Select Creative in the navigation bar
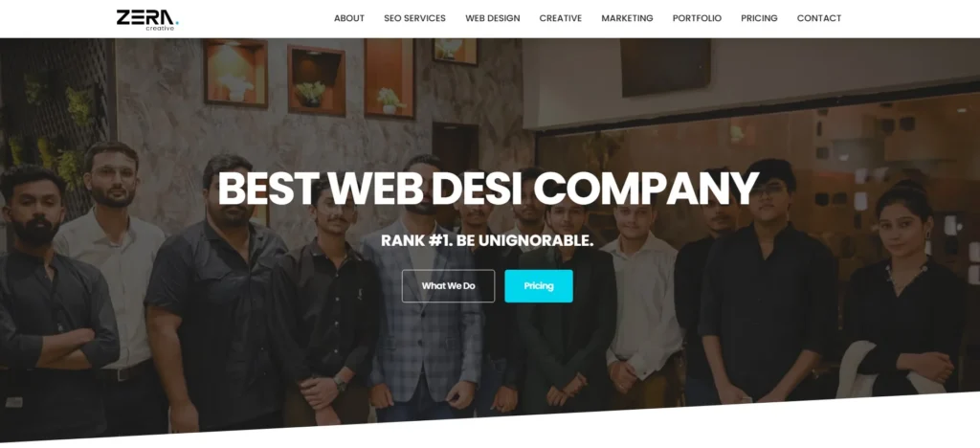The image size is (980, 448). click(x=561, y=18)
